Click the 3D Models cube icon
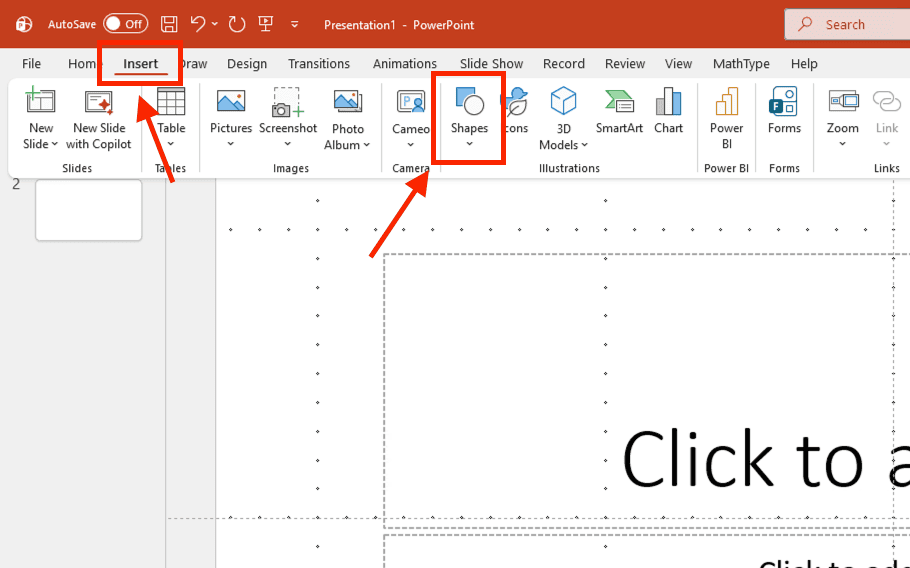Viewport: 910px width, 568px height. (x=563, y=101)
